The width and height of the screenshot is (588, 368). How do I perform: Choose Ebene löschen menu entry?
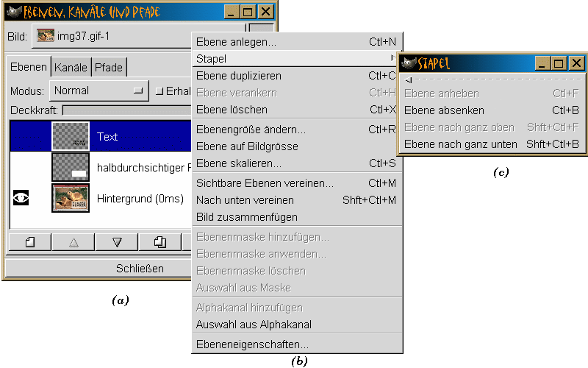point(295,109)
